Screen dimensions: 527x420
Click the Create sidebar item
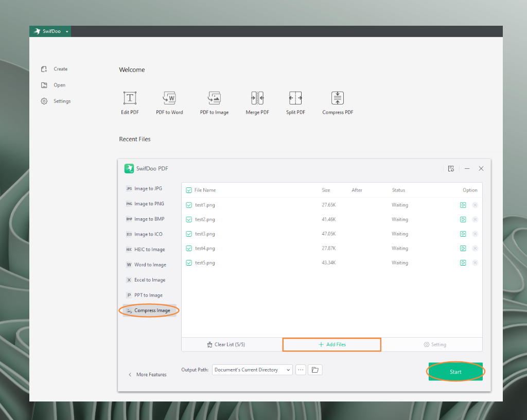tap(54, 69)
